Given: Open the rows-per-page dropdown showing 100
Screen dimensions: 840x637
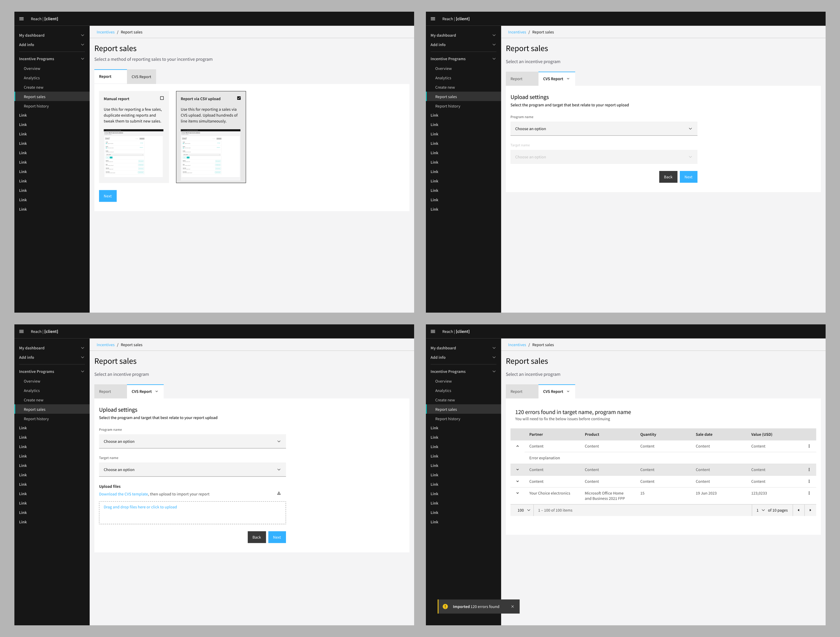Looking at the screenshot, I should [523, 510].
